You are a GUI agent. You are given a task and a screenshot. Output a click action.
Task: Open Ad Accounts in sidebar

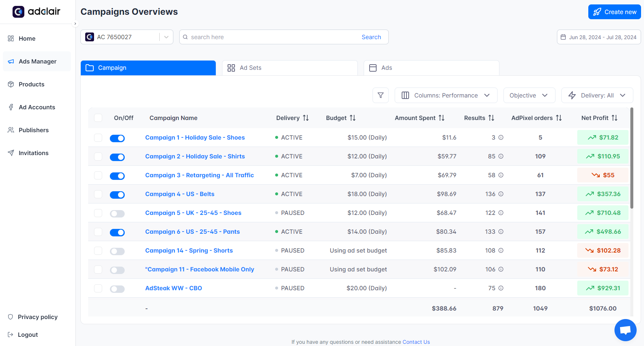tap(37, 107)
